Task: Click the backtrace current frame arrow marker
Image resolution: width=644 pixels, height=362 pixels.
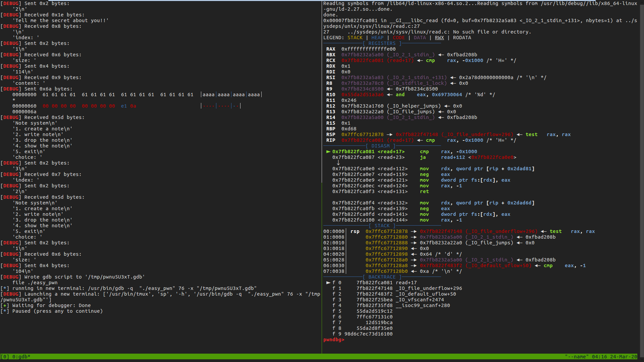Action: (x=328, y=283)
